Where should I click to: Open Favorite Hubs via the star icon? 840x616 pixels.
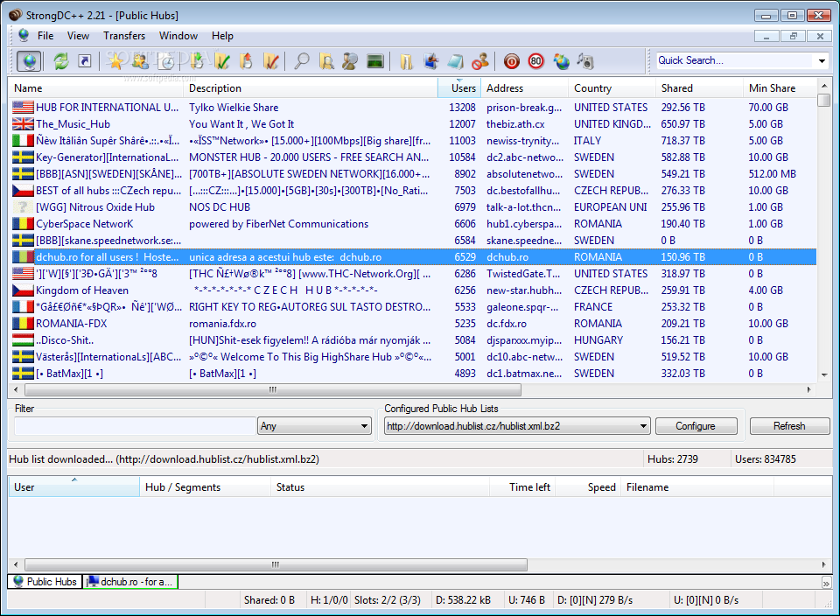click(115, 61)
